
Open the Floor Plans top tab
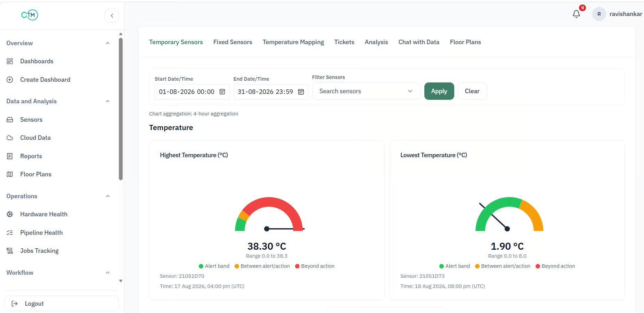[x=465, y=42]
